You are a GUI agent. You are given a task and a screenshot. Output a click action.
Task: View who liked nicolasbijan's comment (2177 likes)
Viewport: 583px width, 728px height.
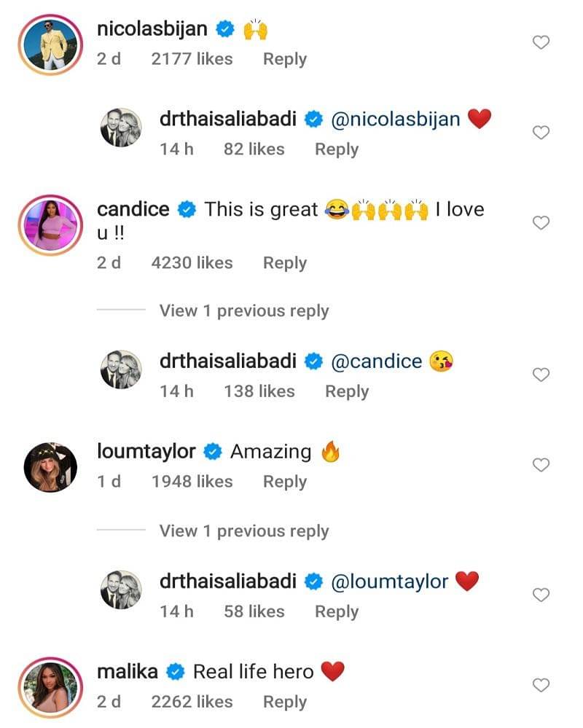coord(192,58)
